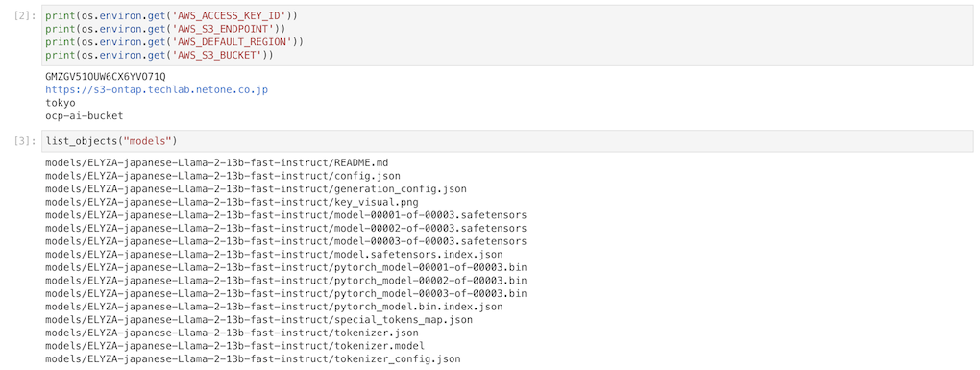Click inside the list_objects("models") code cell
980x370 pixels.
tap(507, 141)
